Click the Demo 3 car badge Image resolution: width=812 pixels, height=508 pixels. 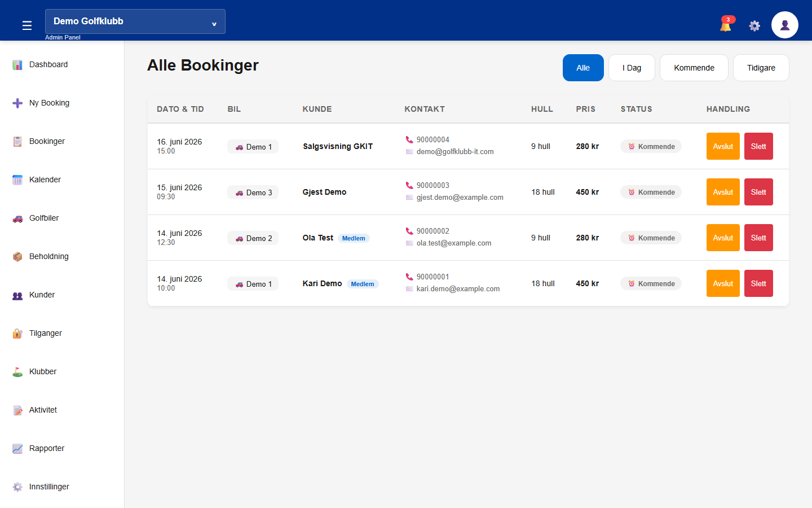tap(253, 192)
